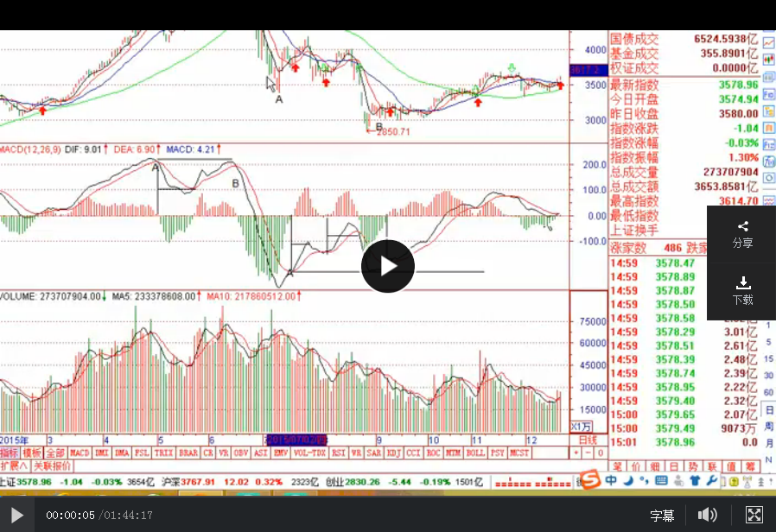
Task: Toggle the Sogou half-moon width icon
Action: 628,480
